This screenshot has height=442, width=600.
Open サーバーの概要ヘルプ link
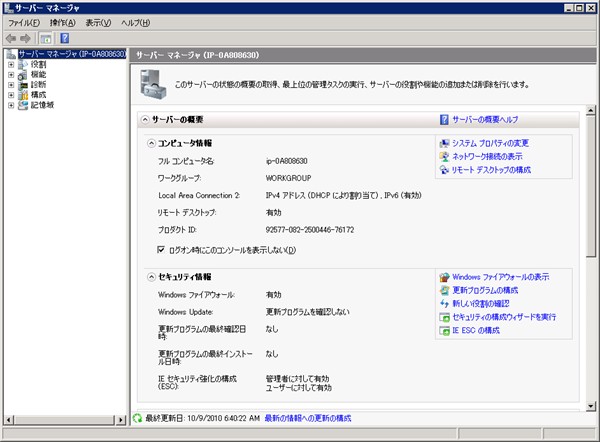[x=485, y=120]
